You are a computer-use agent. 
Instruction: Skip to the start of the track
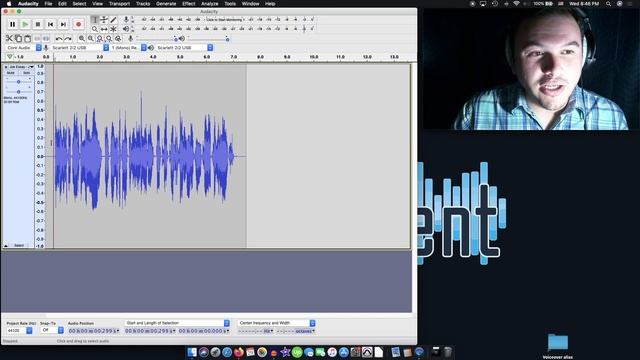(x=51, y=24)
